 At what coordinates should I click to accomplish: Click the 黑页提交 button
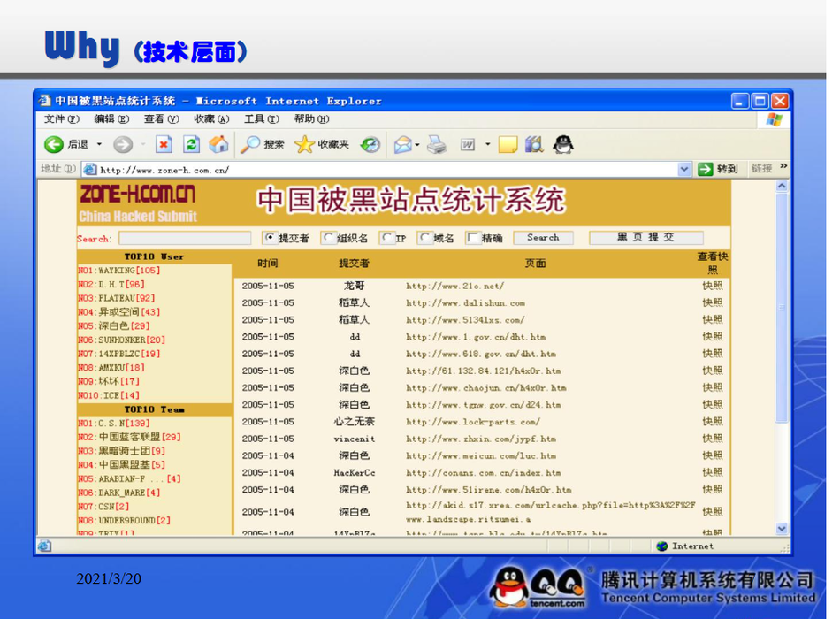[645, 238]
